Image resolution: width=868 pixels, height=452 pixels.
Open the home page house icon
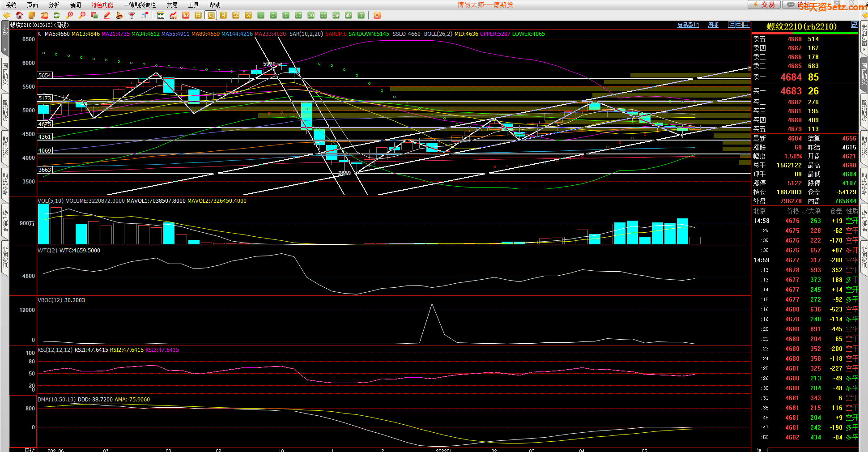coord(19,15)
